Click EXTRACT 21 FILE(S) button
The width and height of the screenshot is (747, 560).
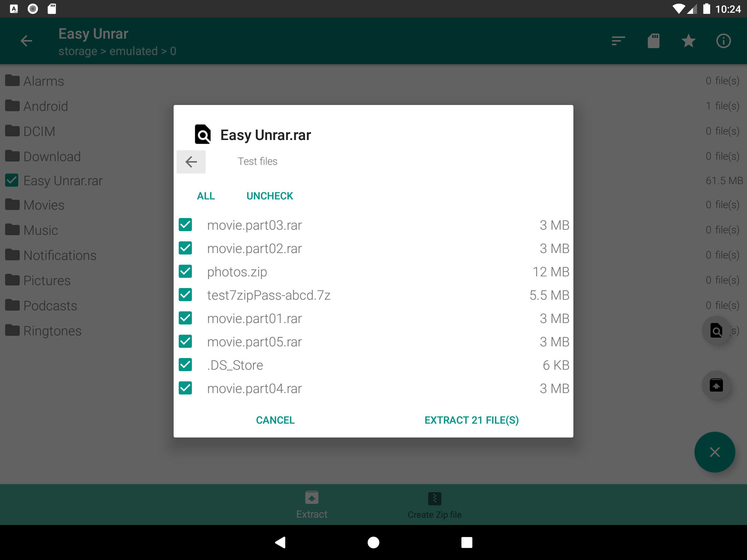[x=471, y=420]
